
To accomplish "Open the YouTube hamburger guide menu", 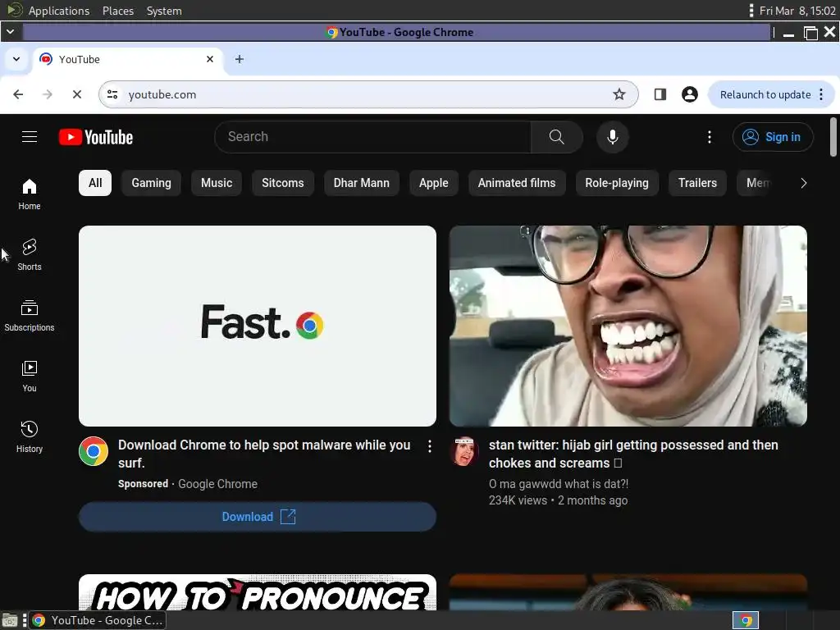I will 30,137.
